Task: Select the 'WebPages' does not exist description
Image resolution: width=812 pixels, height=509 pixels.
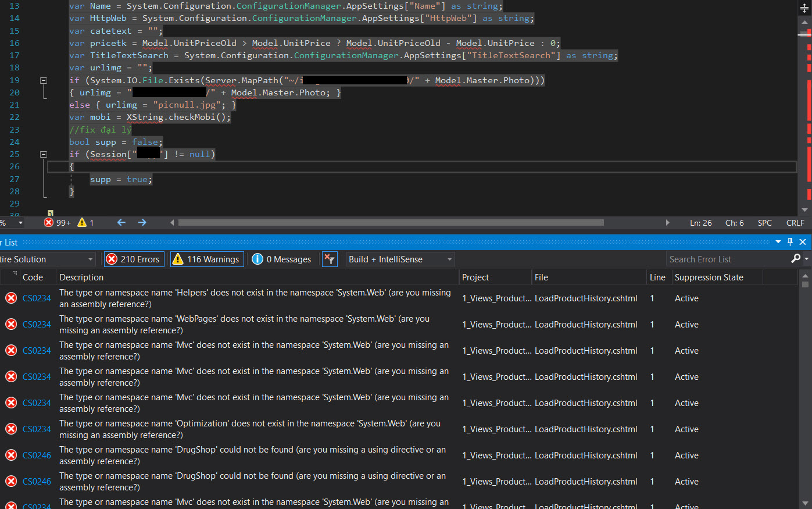Action: 244,325
